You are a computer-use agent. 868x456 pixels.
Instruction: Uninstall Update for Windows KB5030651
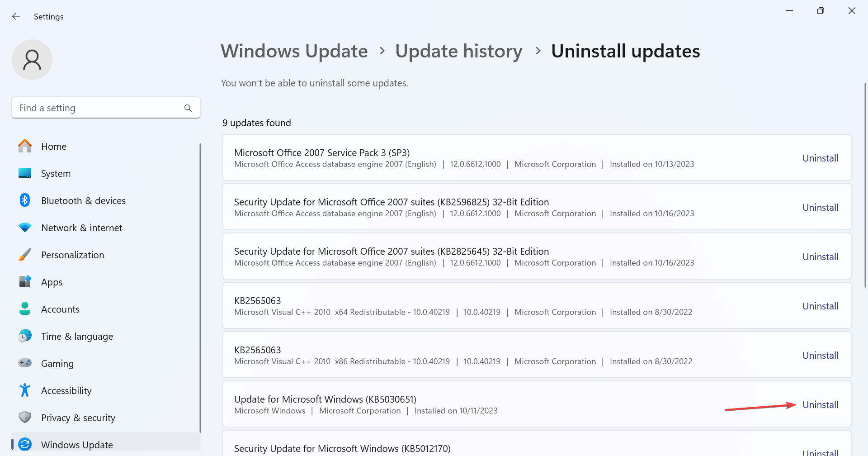point(820,405)
